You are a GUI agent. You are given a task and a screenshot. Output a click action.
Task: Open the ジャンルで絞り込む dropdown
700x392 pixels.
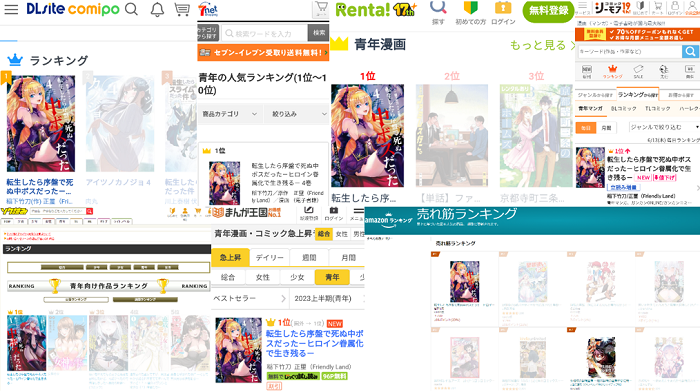pyautogui.click(x=664, y=127)
